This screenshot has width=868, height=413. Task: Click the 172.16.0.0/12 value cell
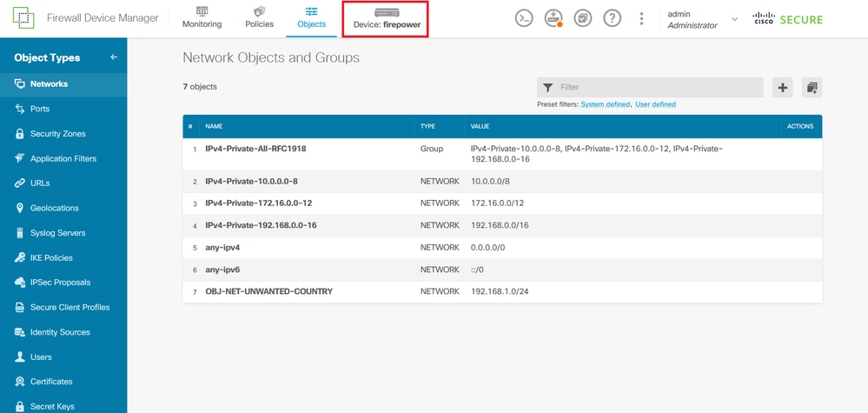[x=497, y=203]
